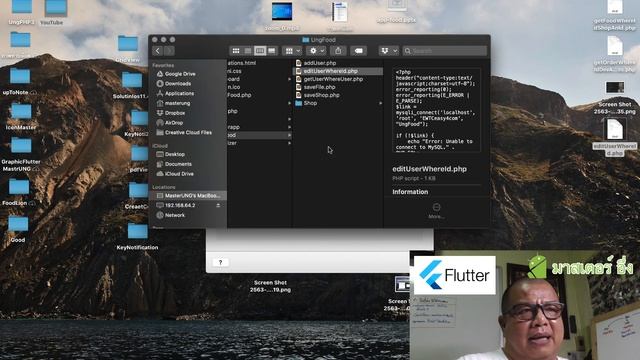Viewport: 640px width, 360px height.
Task: Click the question mark help button
Action: pyautogui.click(x=220, y=262)
